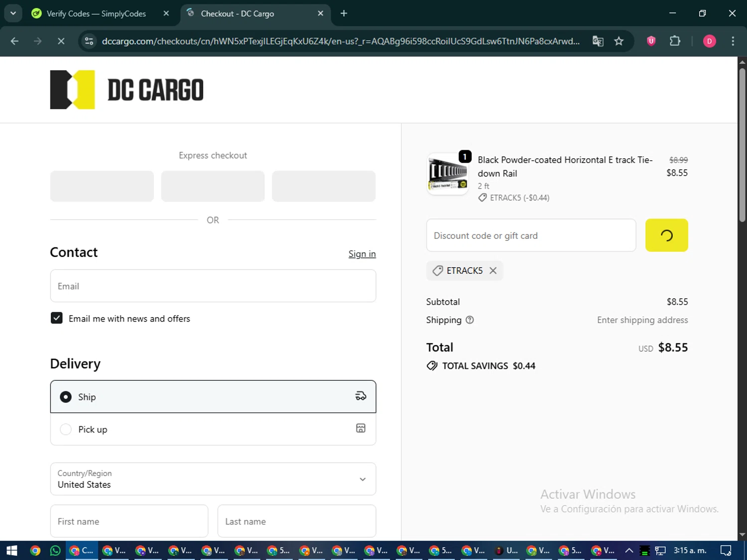Image resolution: width=747 pixels, height=560 pixels.
Task: Show hidden system tray icons
Action: coord(629,551)
